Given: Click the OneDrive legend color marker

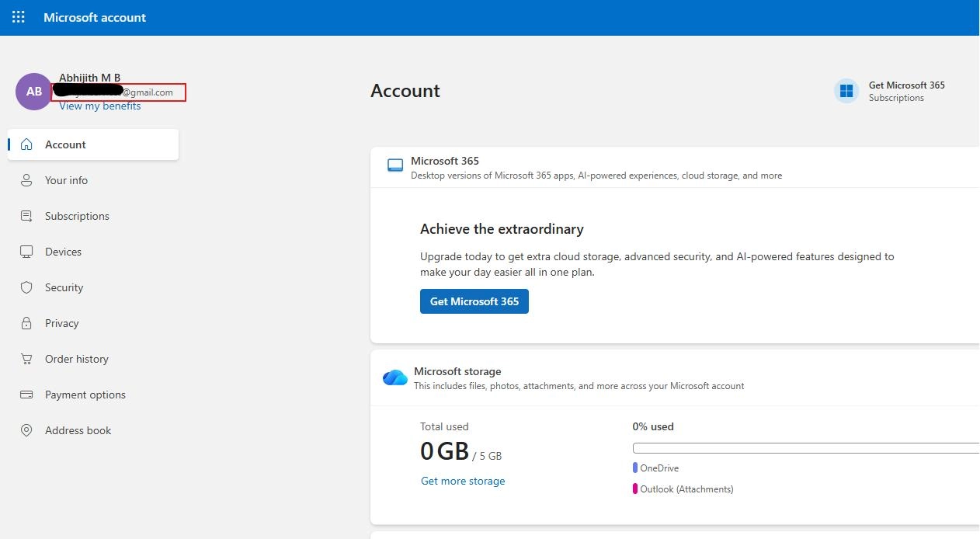Looking at the screenshot, I should (635, 468).
